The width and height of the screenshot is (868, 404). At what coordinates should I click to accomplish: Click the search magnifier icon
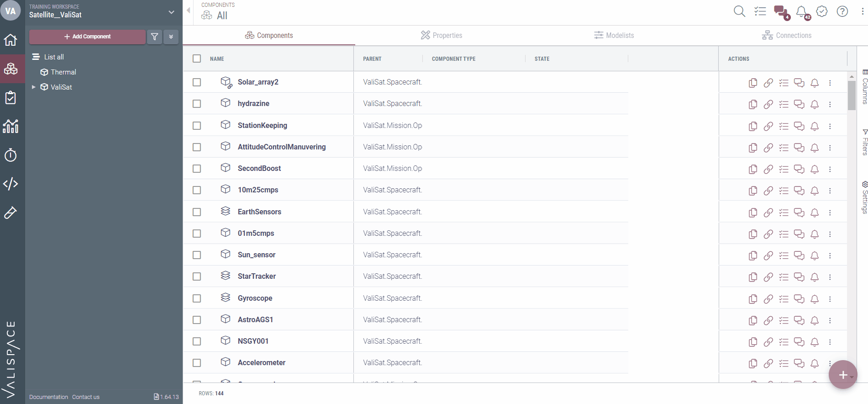coord(739,11)
